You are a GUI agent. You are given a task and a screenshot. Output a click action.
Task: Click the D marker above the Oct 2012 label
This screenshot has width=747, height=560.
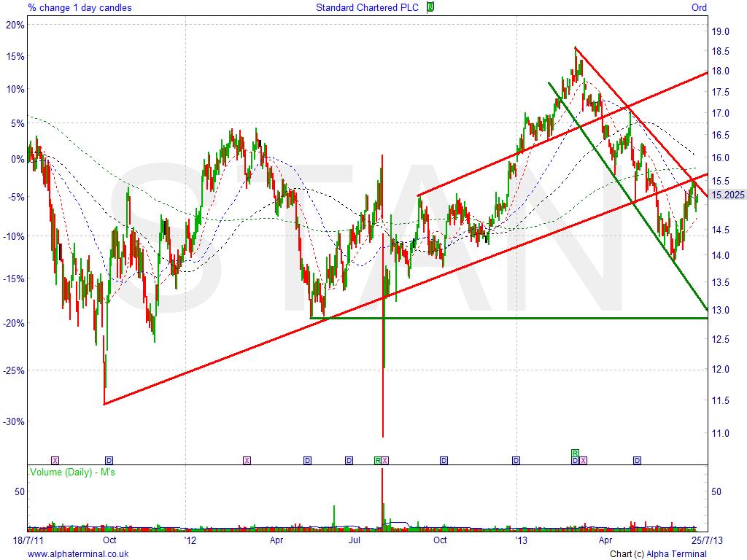pyautogui.click(x=444, y=460)
